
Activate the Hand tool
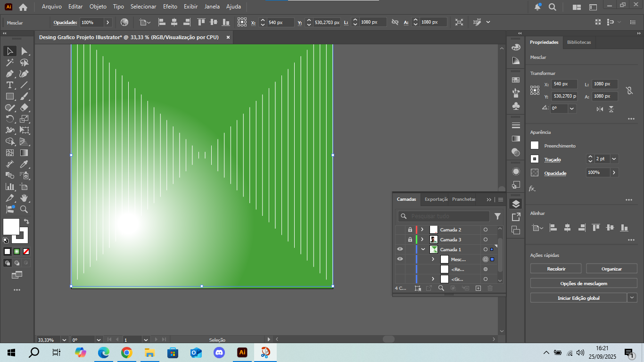(x=25, y=198)
